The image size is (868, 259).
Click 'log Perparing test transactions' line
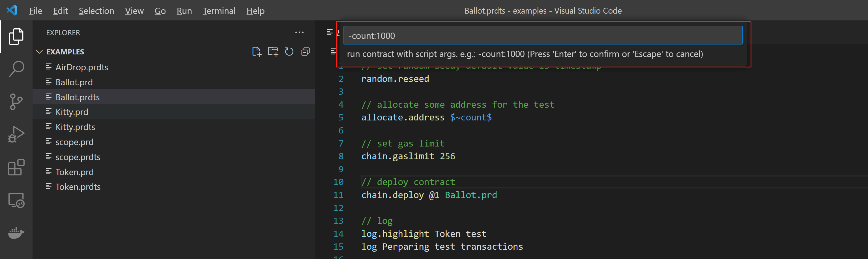pos(442,247)
